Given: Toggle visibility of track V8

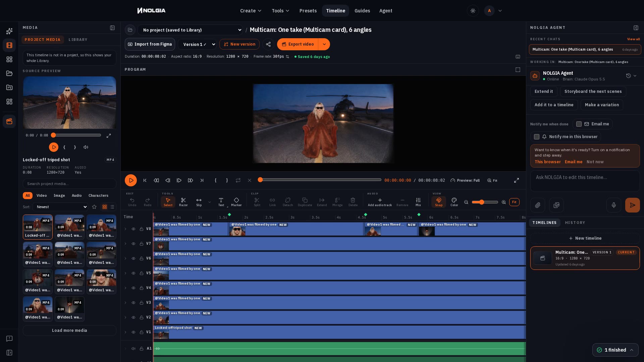Looking at the screenshot, I should (133, 229).
